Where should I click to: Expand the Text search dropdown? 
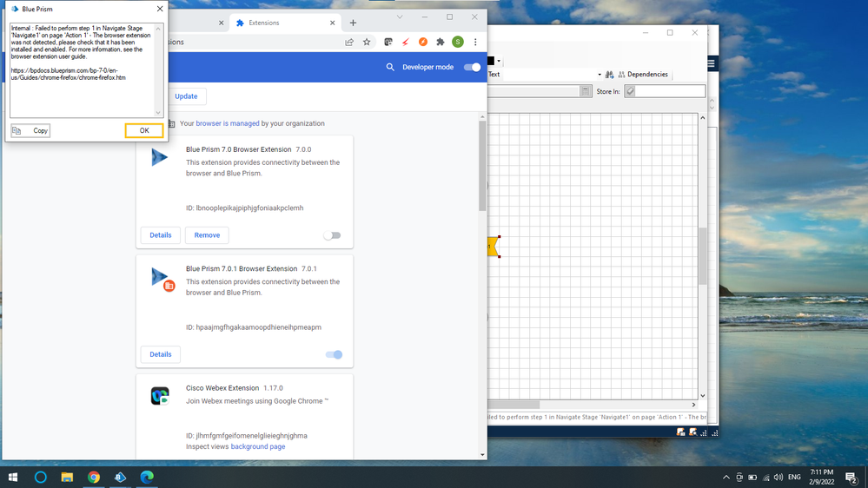tap(599, 75)
